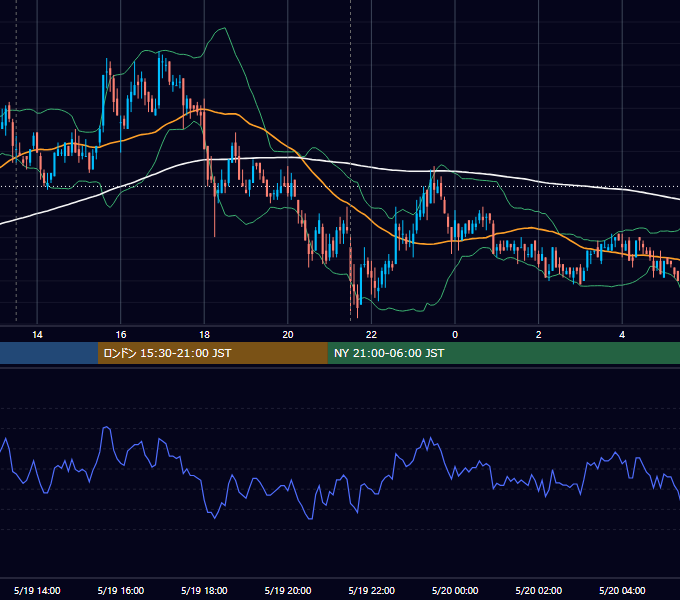This screenshot has width=680, height=600.
Task: Click the 5/20 04:00 date label
Action: click(x=622, y=590)
